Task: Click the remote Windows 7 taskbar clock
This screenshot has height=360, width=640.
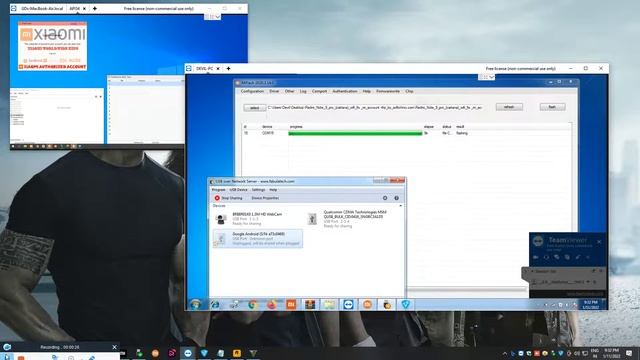Action: tap(591, 304)
